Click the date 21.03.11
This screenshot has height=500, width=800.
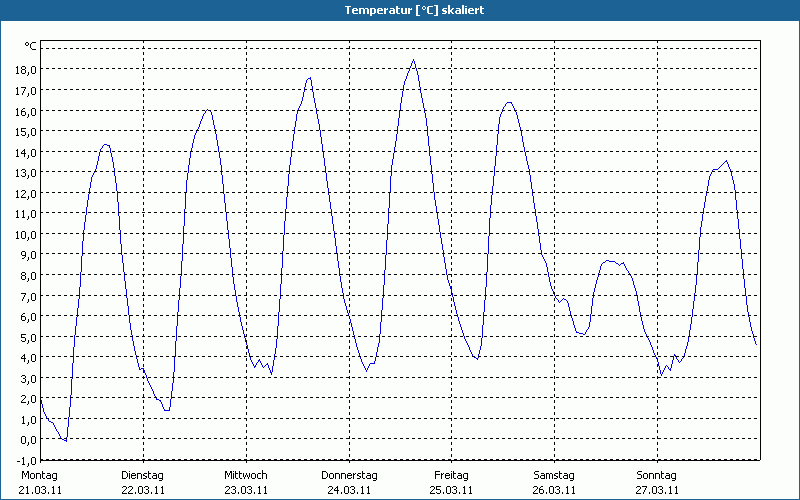pos(40,490)
